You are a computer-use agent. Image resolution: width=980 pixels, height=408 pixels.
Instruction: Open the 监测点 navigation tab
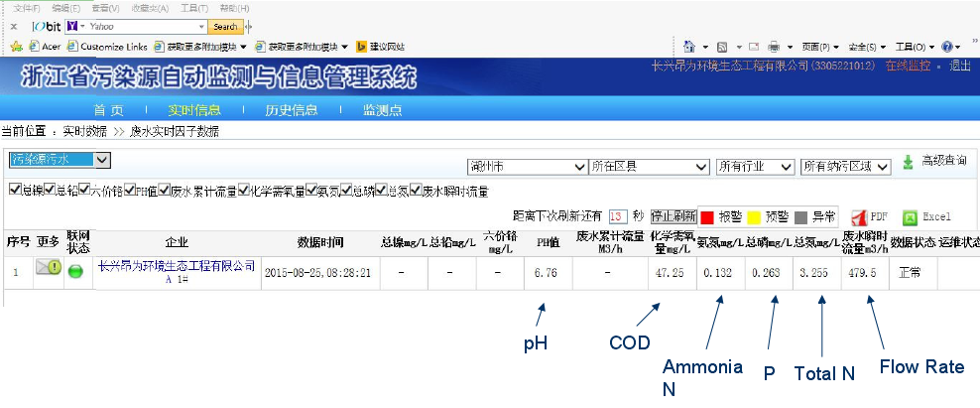[382, 110]
